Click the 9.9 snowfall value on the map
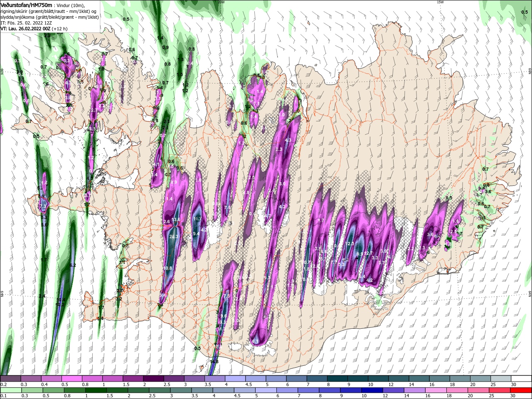The height and width of the screenshot is (399, 532). 360,254
